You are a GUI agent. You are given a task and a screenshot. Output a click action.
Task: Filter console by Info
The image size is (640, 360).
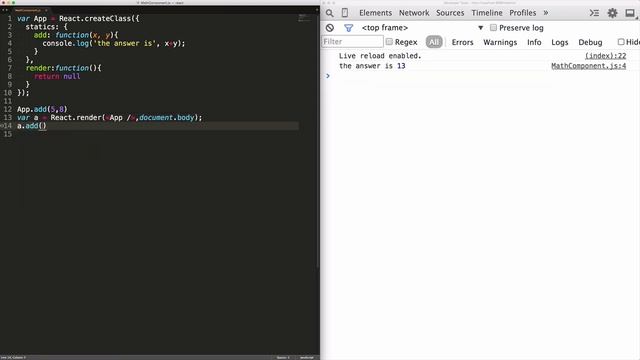pos(534,42)
